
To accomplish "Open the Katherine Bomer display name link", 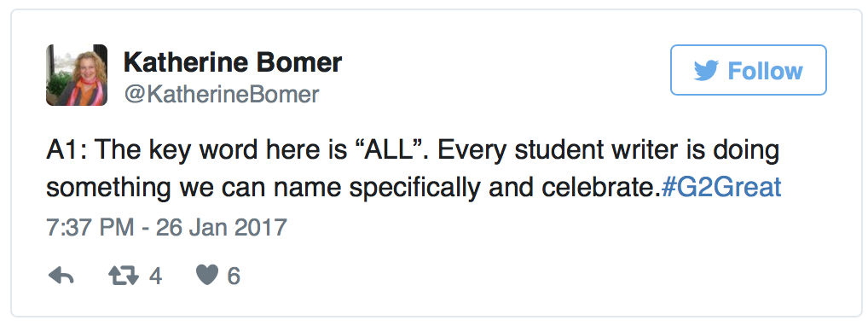I will (x=233, y=62).
